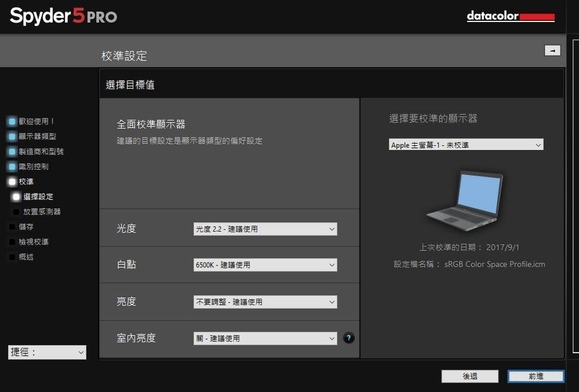Click the 選擇要校準的顯示器 label
Viewport: 579px width, 392px height.
433,119
